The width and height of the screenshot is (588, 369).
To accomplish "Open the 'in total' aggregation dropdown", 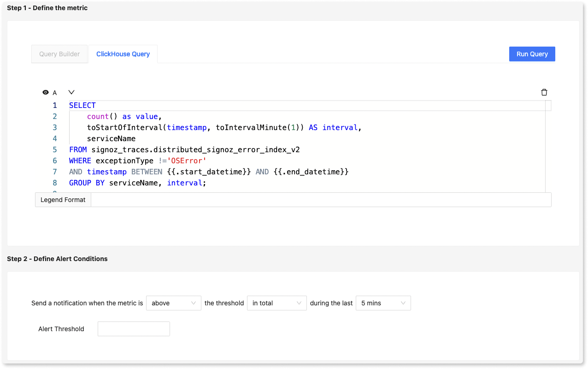I will point(276,303).
